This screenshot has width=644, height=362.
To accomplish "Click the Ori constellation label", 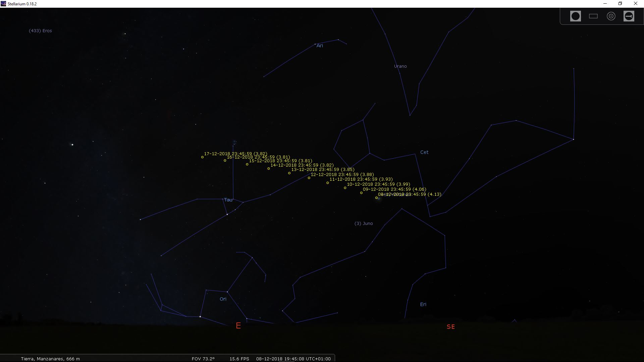I will pos(223,299).
